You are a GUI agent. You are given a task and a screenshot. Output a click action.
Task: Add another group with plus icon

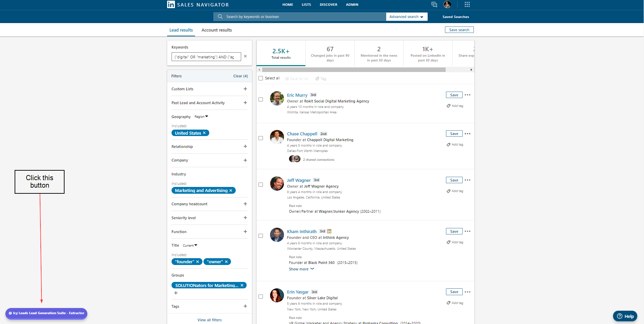coord(176,293)
